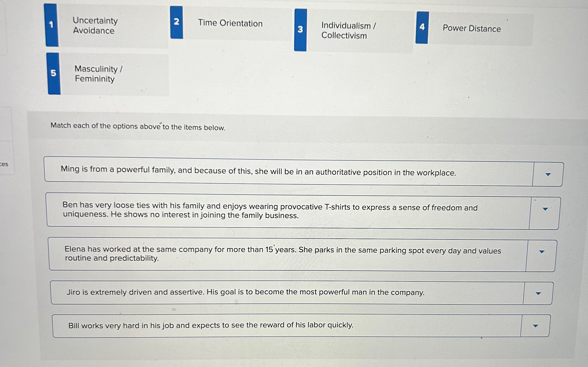Click the blue number 1 badge

[52, 24]
